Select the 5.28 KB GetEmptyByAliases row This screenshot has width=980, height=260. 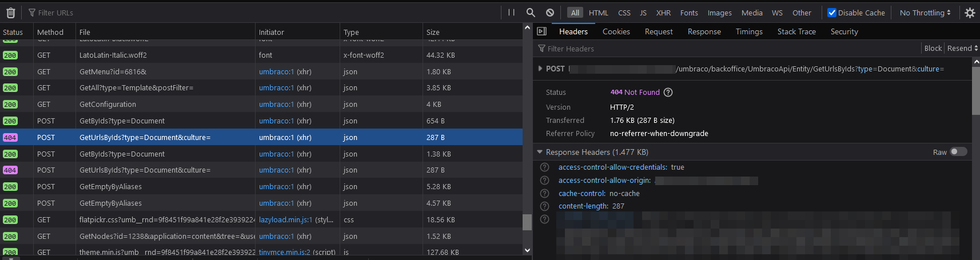[x=261, y=187]
